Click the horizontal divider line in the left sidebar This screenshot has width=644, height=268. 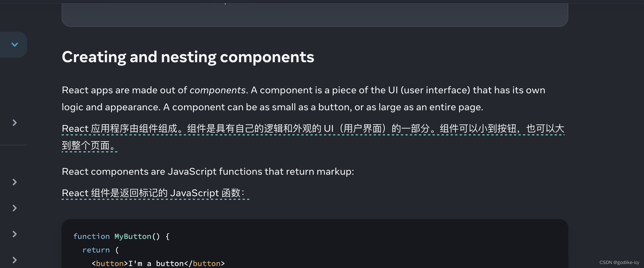(14, 145)
